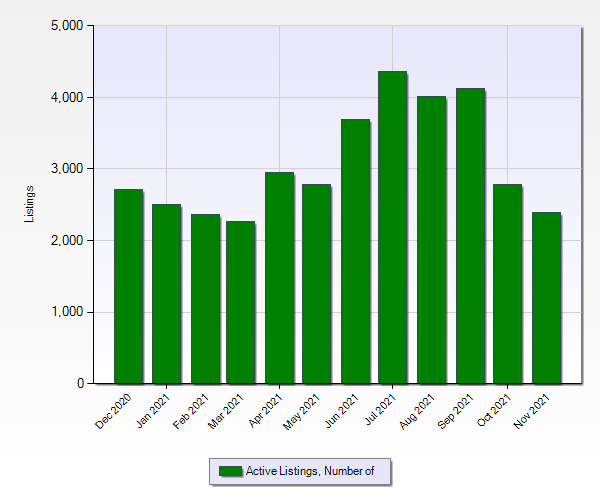Click the 3,000 y-axis tick label
Viewport: 600px width, 500px height.
[67, 169]
